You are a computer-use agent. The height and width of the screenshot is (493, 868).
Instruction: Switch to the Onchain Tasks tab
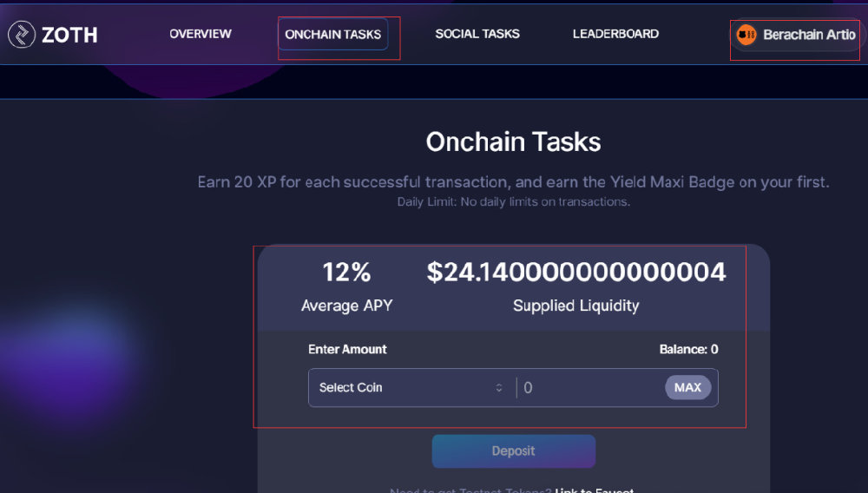(332, 35)
